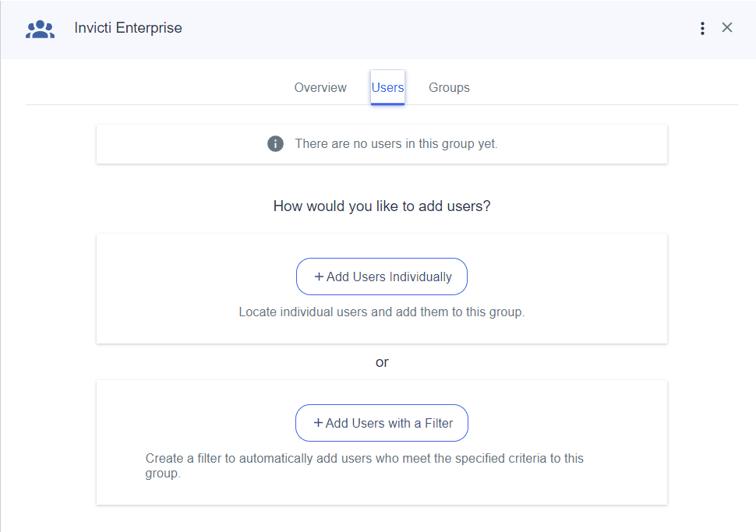Click the Add Users with a Filter button
The width and height of the screenshot is (756, 532).
[382, 423]
